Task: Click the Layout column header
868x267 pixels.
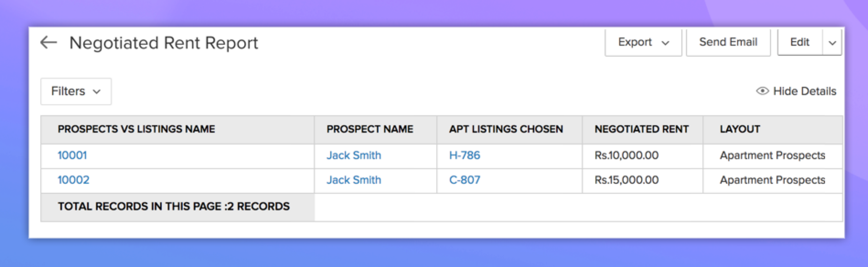Action: [x=739, y=129]
